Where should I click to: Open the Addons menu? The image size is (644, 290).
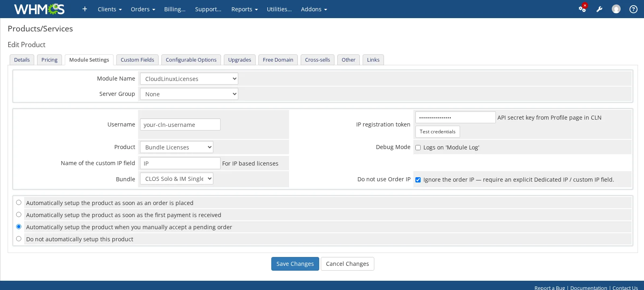point(314,9)
